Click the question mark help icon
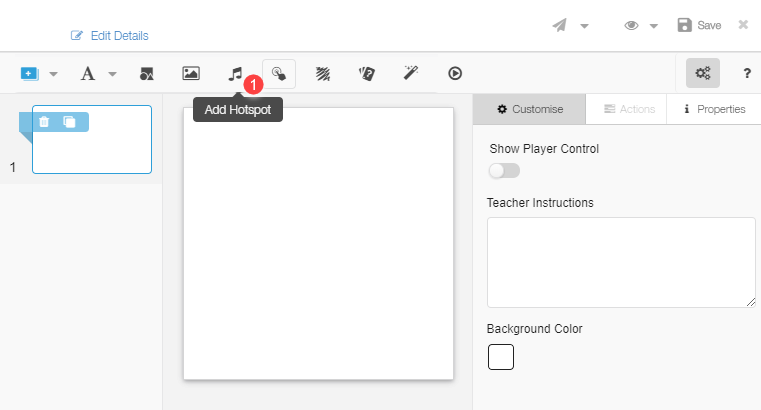 click(746, 73)
